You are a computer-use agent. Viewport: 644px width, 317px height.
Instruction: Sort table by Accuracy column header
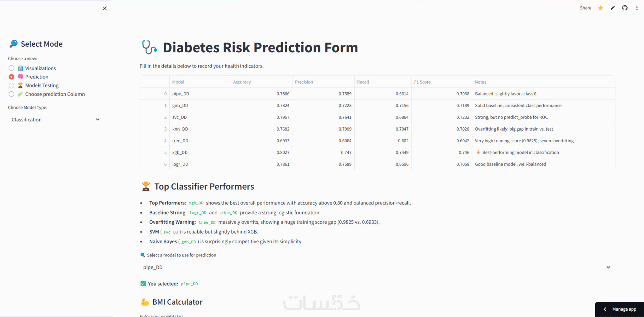242,82
